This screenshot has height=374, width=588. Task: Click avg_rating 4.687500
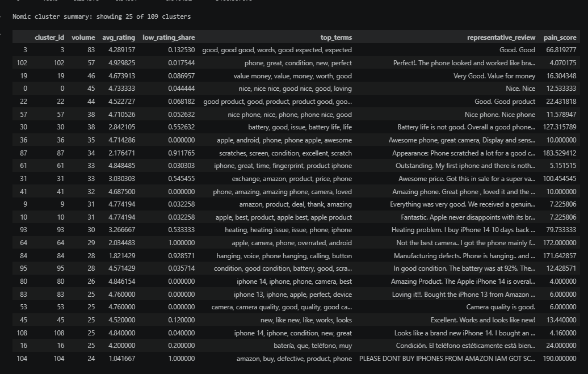[x=121, y=192]
